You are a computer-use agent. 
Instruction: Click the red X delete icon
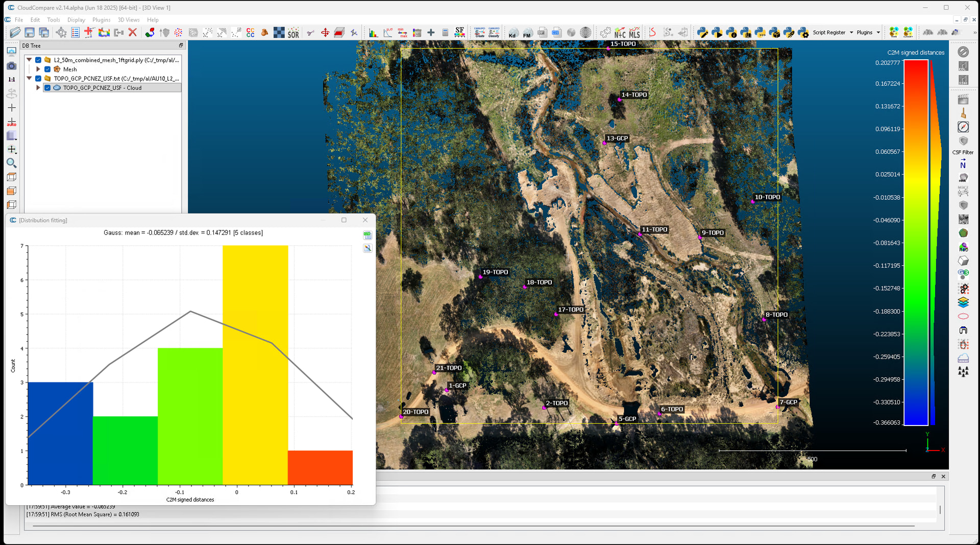(133, 33)
